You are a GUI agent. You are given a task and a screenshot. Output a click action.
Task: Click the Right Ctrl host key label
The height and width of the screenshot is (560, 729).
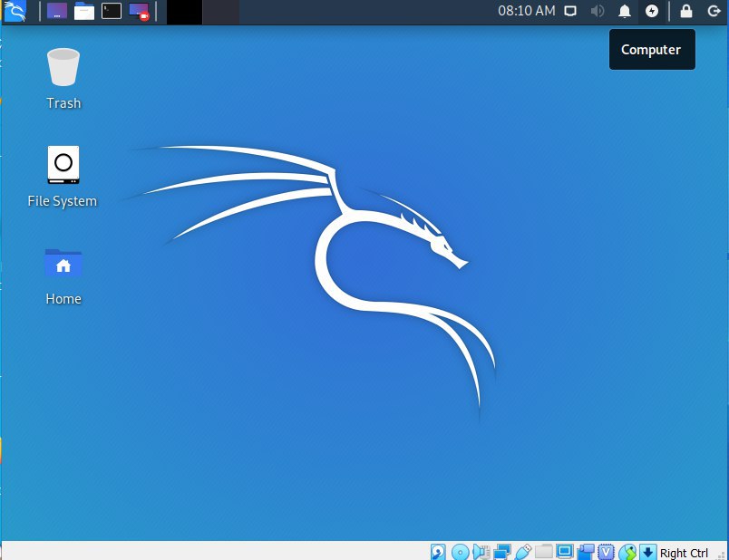click(684, 553)
